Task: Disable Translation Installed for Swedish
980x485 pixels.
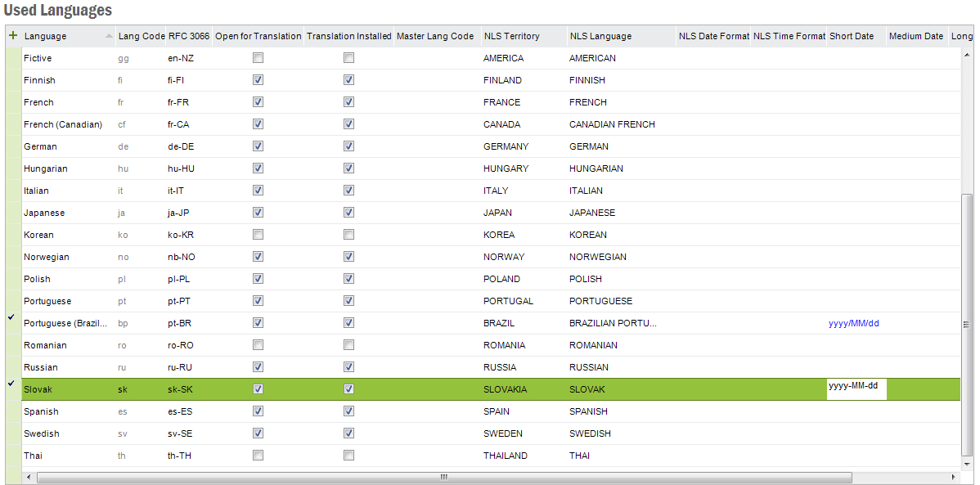Action: click(x=348, y=433)
